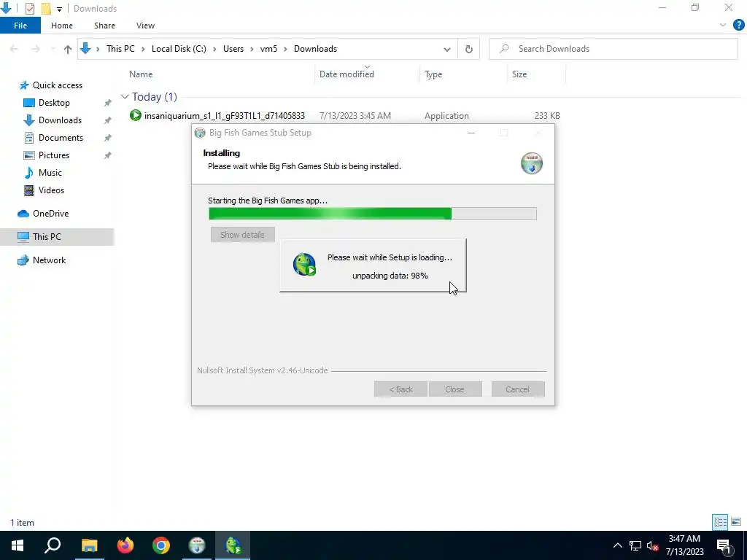747x560 pixels.
Task: Open the network status tray icon
Action: (x=635, y=545)
